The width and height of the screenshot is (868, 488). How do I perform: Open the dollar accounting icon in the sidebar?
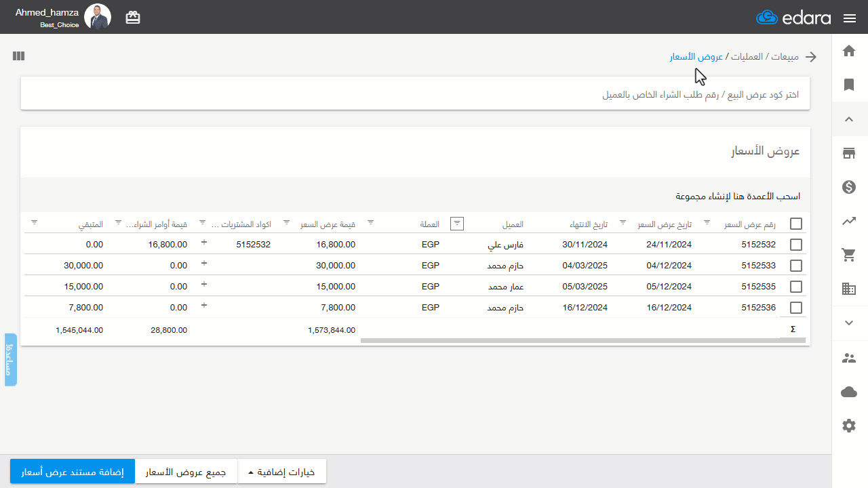pyautogui.click(x=849, y=187)
